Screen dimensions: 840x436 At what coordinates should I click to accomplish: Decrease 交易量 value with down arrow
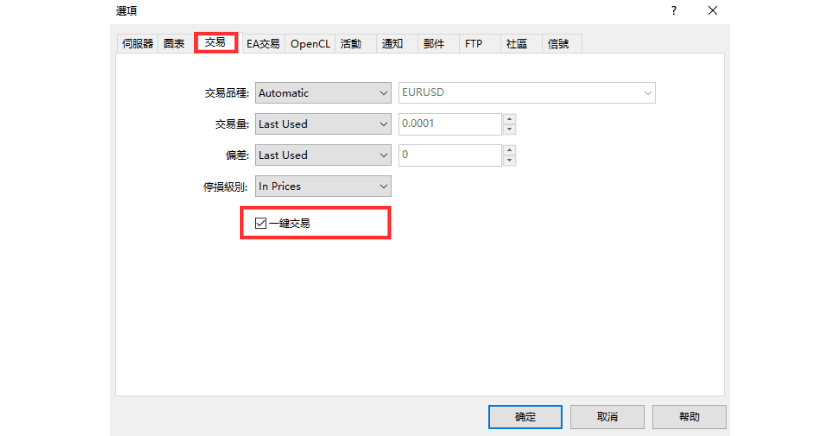coord(509,129)
